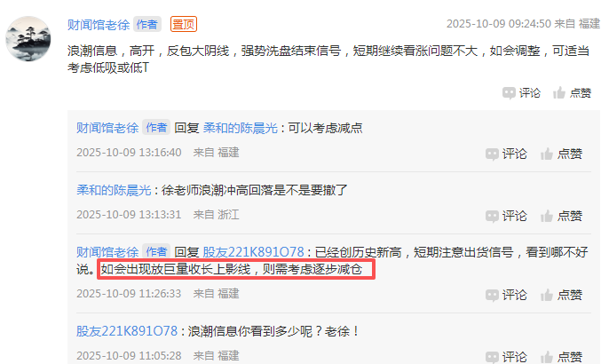This screenshot has height=364, width=609.
Task: Click 柔和的陈晨光 commenter name asking about 浪潮
Action: pos(114,190)
